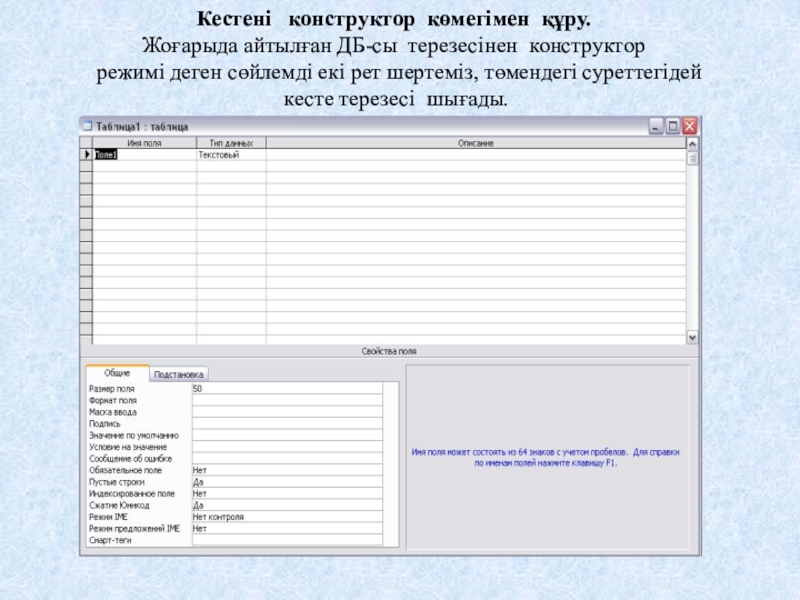Click the 'Смарт-теги' value box
800x600 pixels.
pyautogui.click(x=287, y=540)
